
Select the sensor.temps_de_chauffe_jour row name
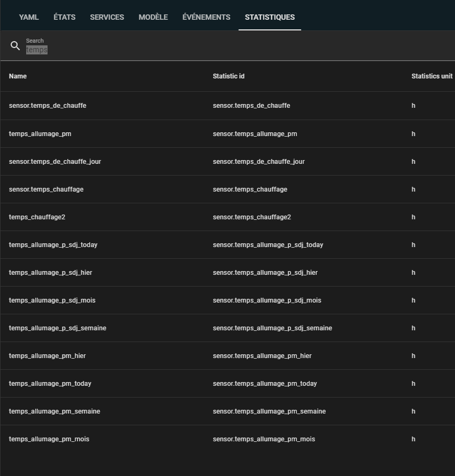tap(55, 162)
